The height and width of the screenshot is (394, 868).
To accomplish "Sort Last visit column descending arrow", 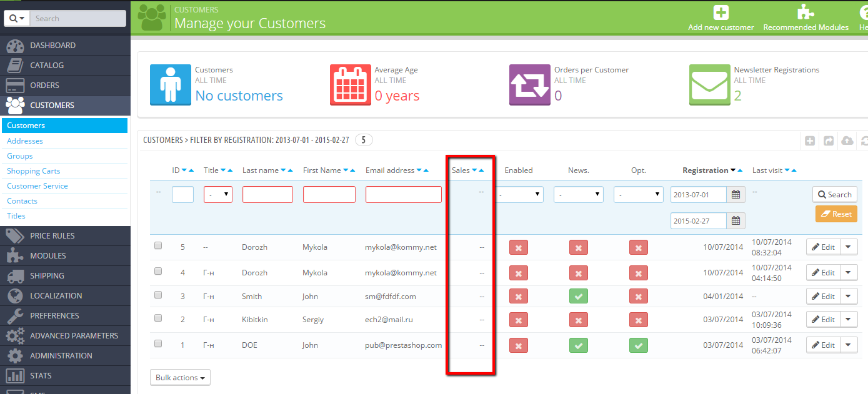I will [x=787, y=170].
